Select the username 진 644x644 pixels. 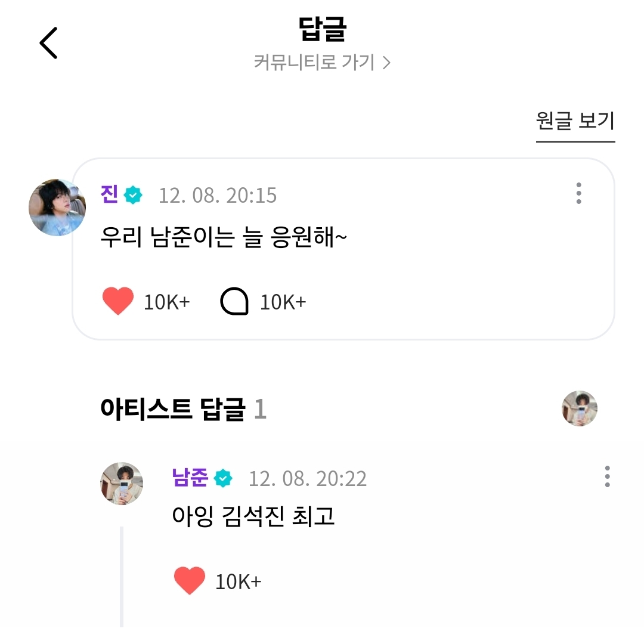(109, 194)
